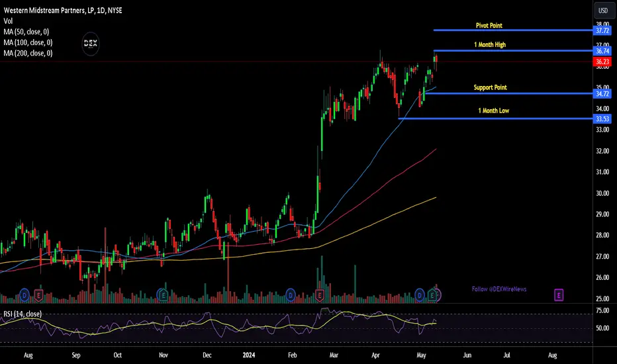Click the Sep label on time axis

(76, 355)
